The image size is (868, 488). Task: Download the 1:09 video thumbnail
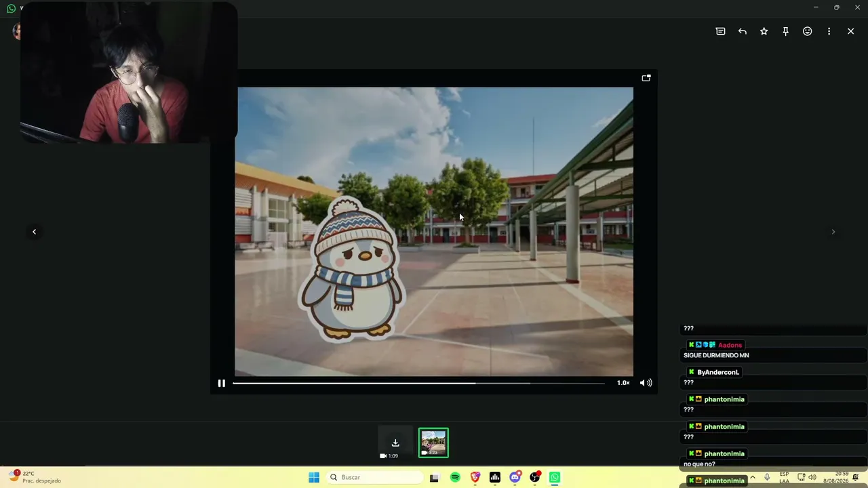pos(395,443)
